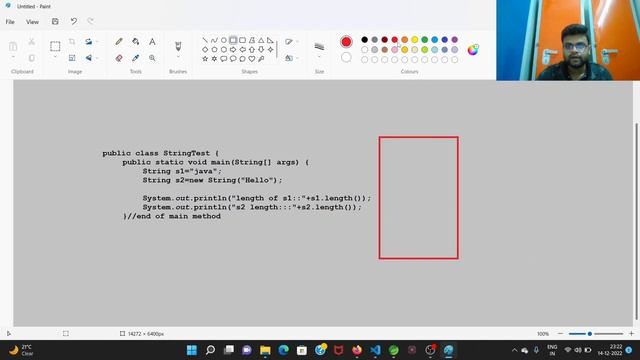Open the line Size dropdown

(x=319, y=50)
